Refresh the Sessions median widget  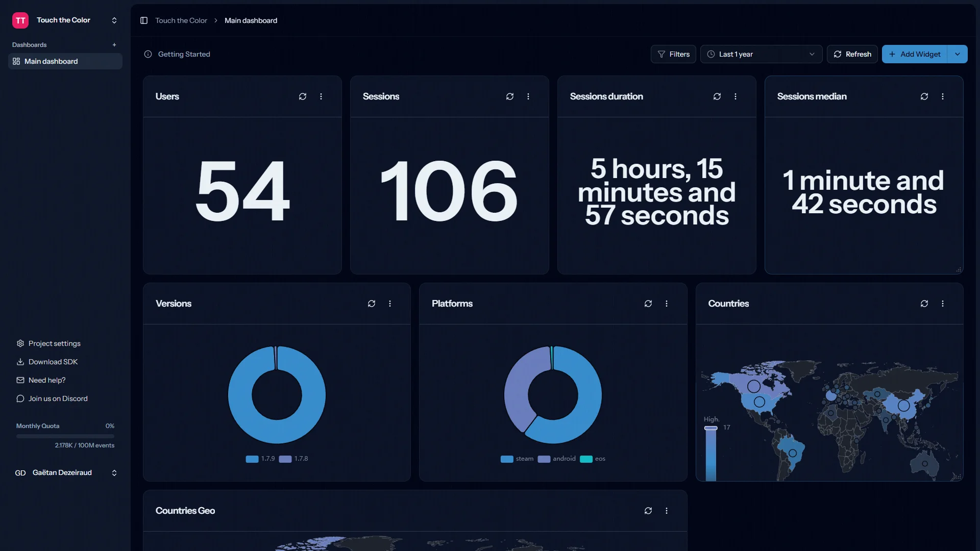pos(924,96)
